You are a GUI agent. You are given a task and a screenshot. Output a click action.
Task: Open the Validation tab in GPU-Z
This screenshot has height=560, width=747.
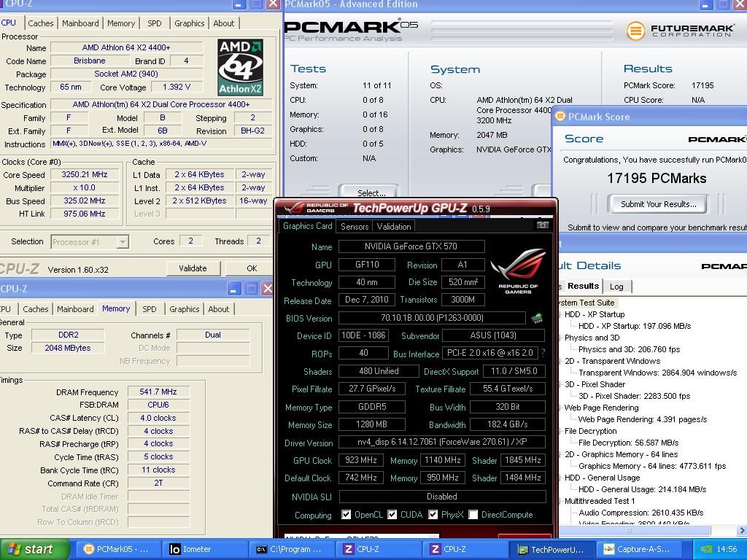(x=393, y=227)
